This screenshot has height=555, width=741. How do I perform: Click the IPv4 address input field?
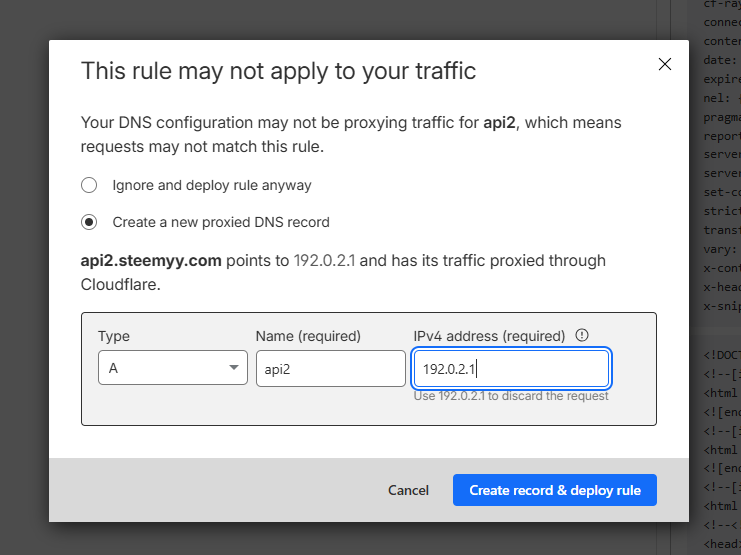510,369
